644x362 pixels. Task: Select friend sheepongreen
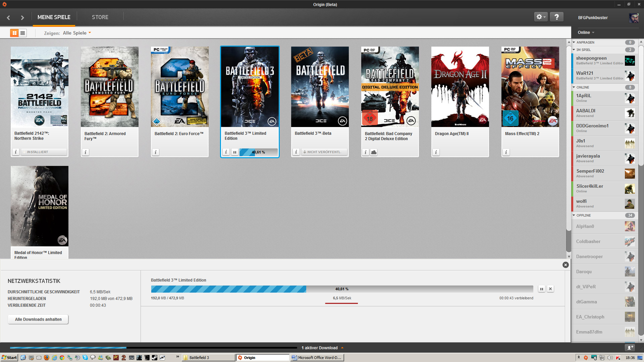tap(604, 61)
